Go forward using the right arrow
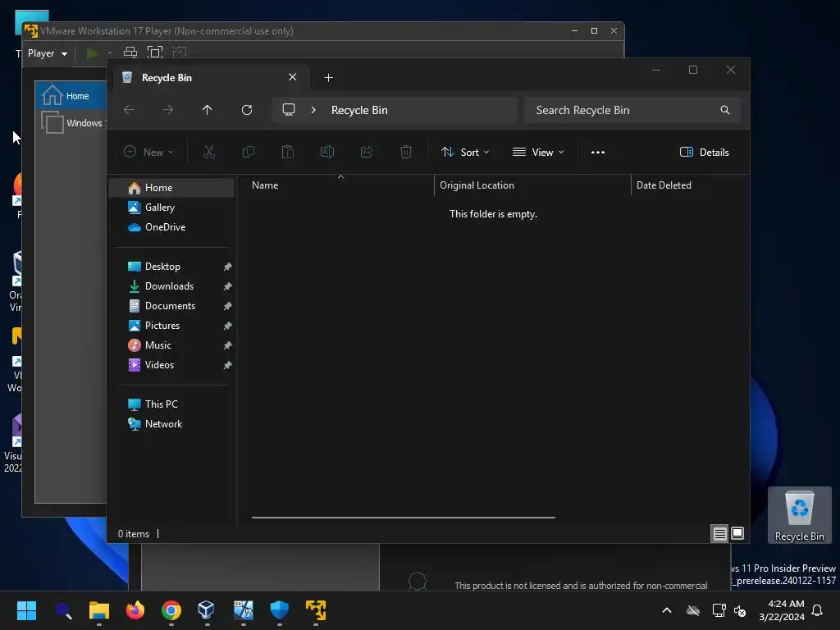 [168, 110]
